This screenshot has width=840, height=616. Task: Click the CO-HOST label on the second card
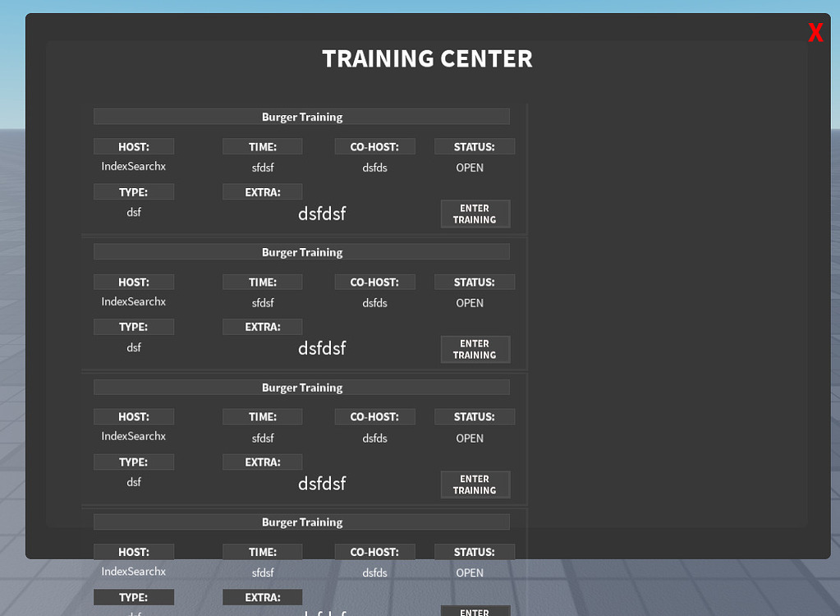pyautogui.click(x=374, y=282)
